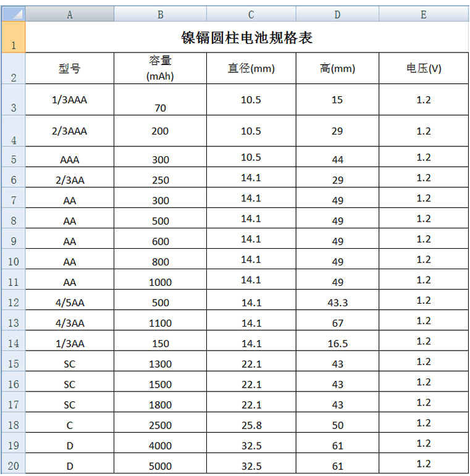470x476 pixels.
Task: Select the AAA model cell in row 5
Action: pos(70,157)
